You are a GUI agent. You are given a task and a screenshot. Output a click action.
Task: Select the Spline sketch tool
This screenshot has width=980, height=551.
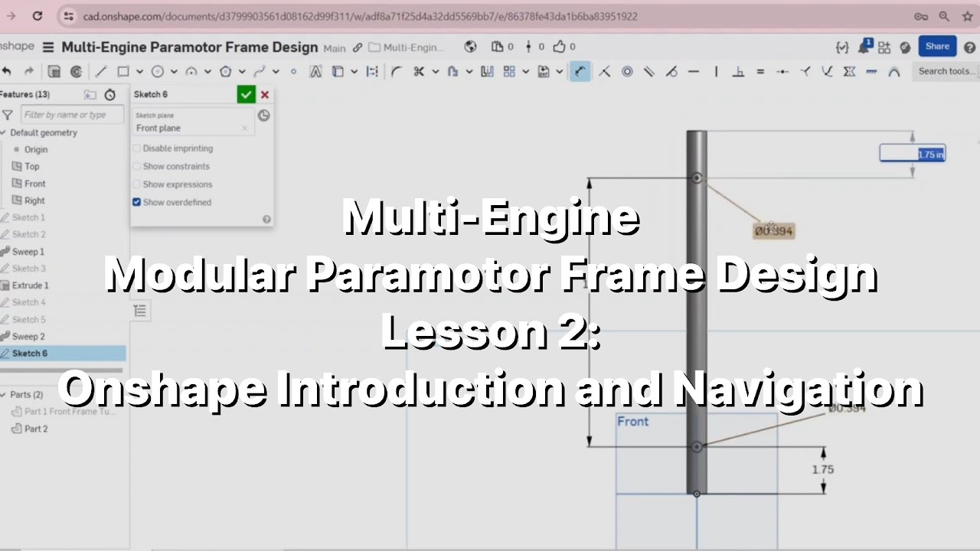click(260, 71)
